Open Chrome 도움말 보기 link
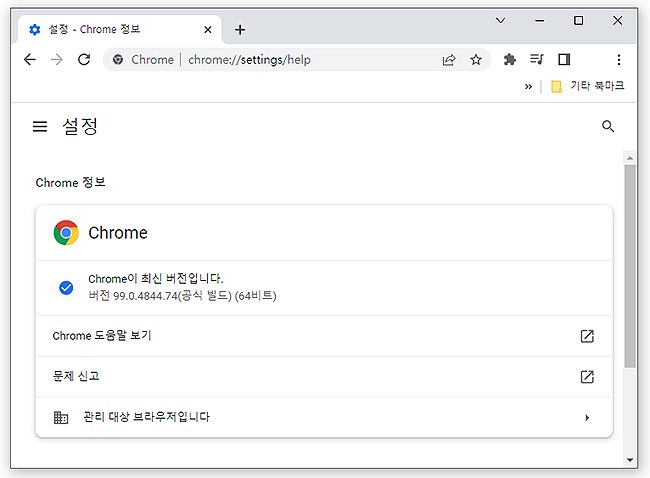Viewport: 650px width, 478px height. click(x=324, y=336)
